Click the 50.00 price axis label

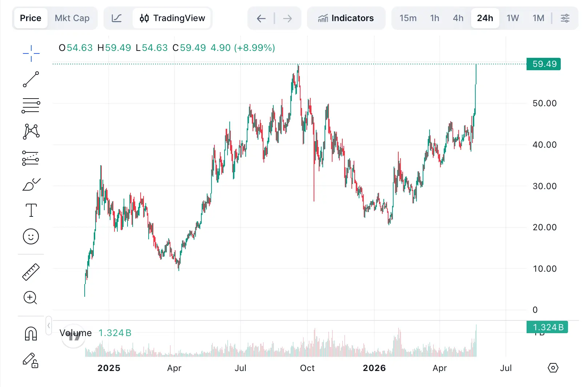544,103
